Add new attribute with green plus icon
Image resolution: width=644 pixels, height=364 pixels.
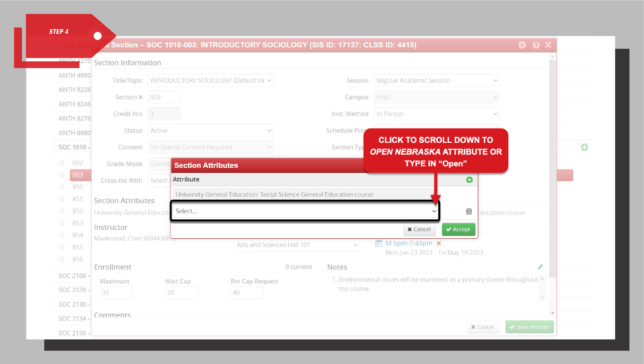[x=469, y=179]
